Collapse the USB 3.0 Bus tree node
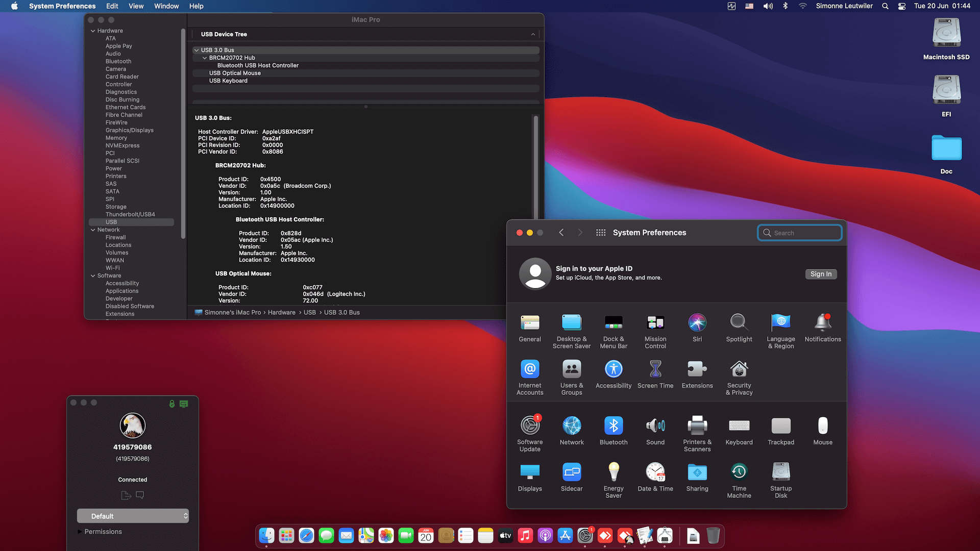Image resolution: width=980 pixels, height=551 pixels. click(197, 50)
